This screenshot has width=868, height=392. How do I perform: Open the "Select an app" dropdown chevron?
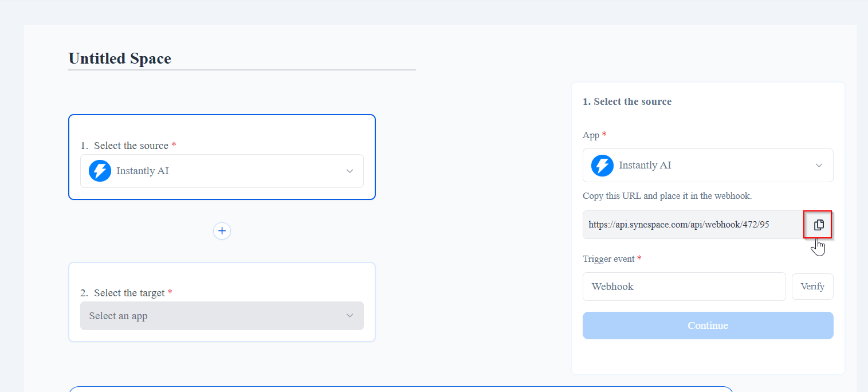tap(349, 316)
